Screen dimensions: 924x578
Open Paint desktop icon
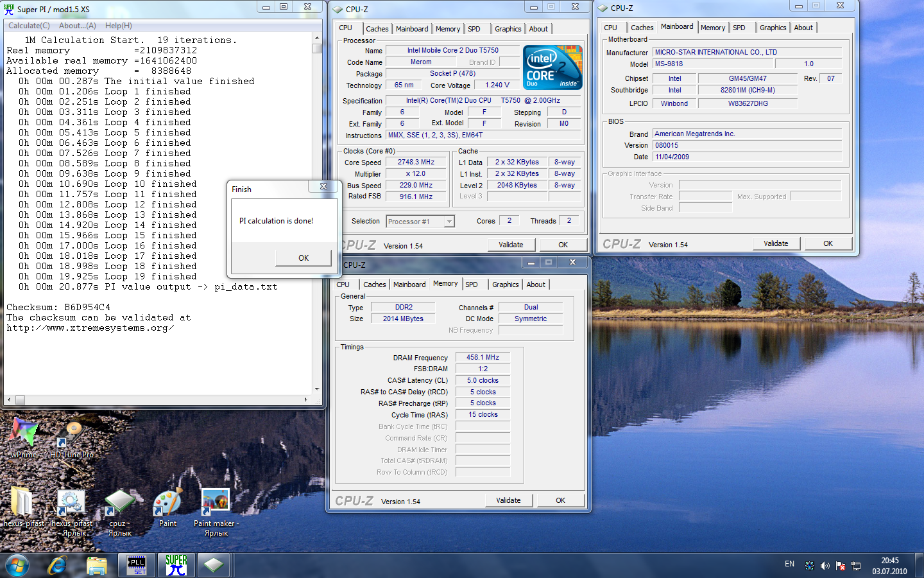[x=167, y=507]
